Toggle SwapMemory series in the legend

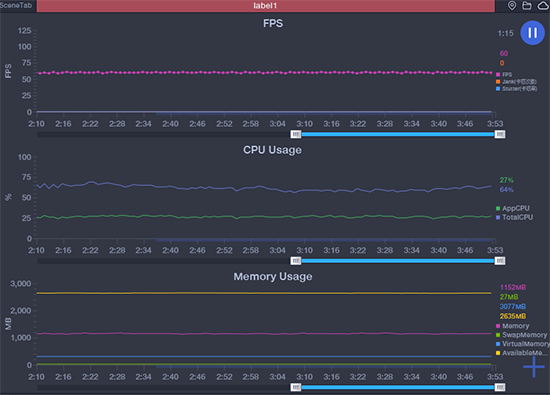521,335
